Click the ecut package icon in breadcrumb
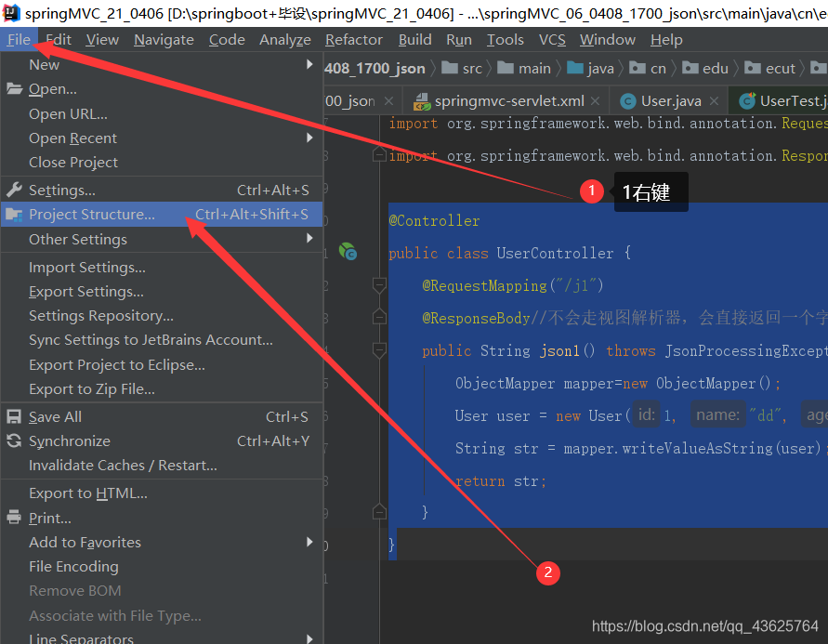The height and width of the screenshot is (644, 828). [753, 68]
